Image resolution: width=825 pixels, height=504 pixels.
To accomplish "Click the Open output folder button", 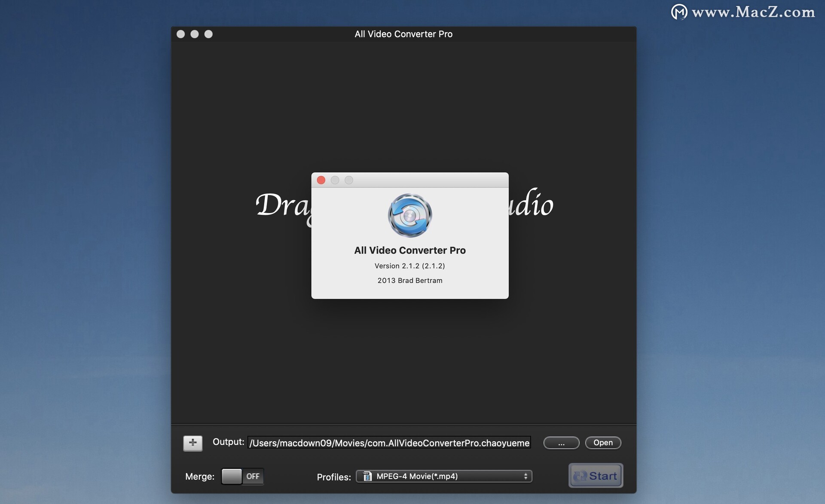I will [x=603, y=443].
